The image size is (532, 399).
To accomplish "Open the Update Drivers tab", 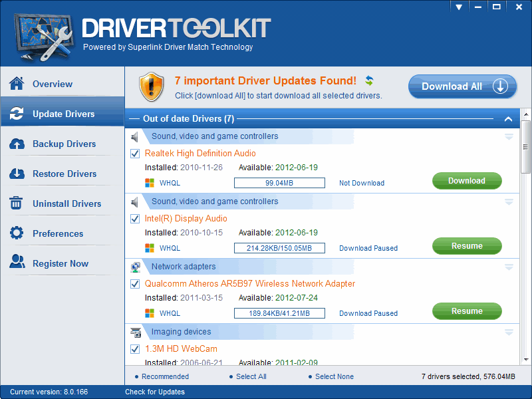I will [63, 114].
